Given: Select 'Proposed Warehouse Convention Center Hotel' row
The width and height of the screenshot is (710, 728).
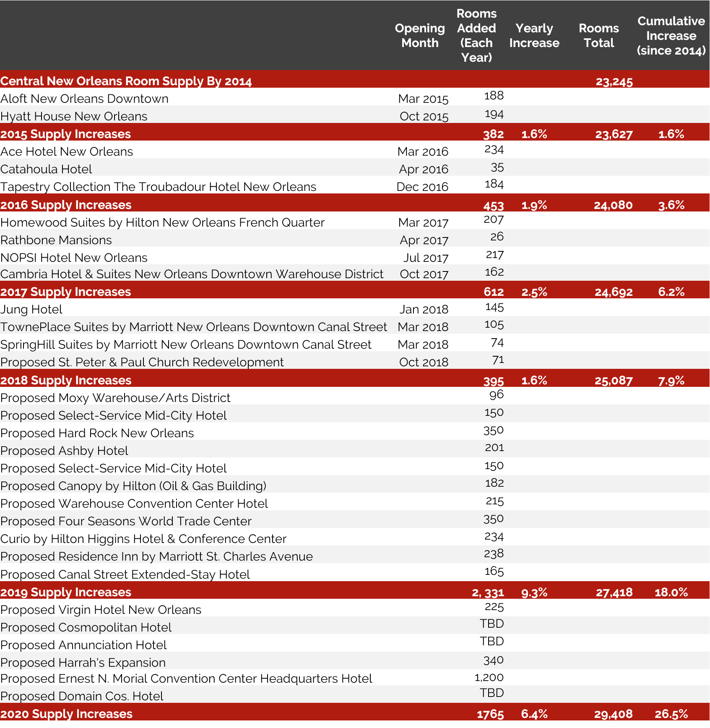Looking at the screenshot, I should [x=134, y=504].
